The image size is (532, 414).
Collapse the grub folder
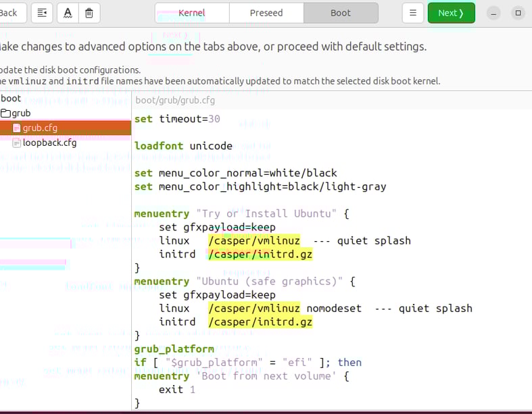[x=5, y=113]
